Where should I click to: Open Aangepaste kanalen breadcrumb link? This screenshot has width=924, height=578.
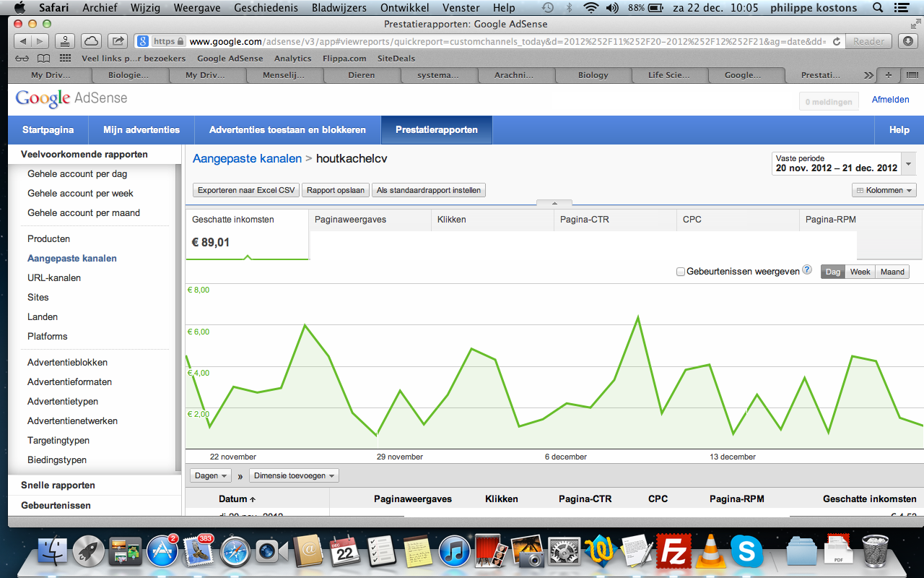click(247, 158)
